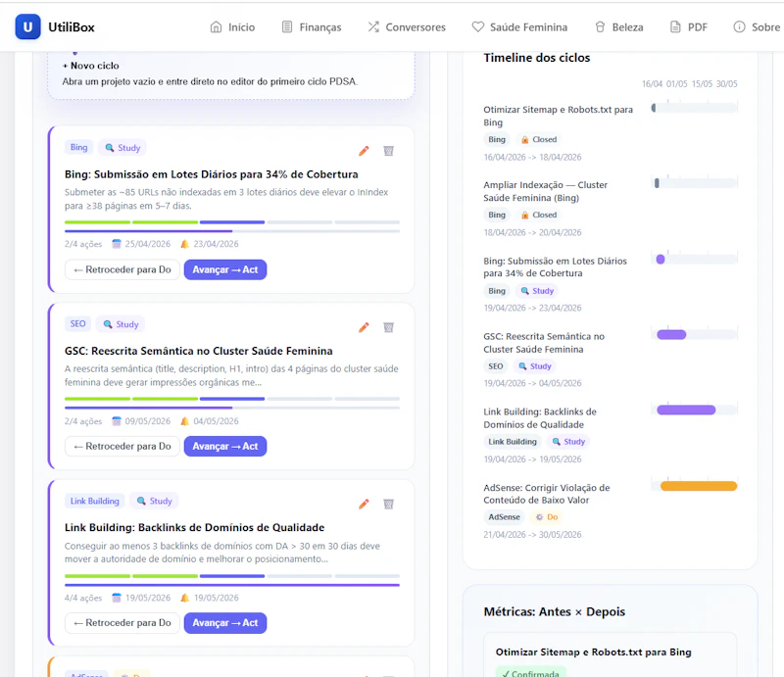Edit the Bing Submissão em Lotes card with pencil
This screenshot has width=784, height=677.
[x=364, y=151]
